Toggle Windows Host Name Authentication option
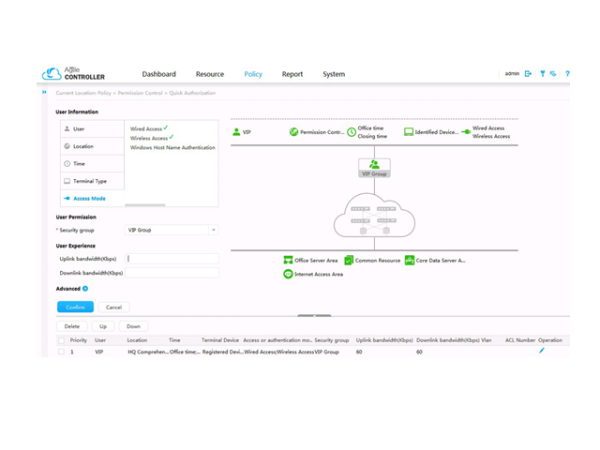 click(x=173, y=147)
